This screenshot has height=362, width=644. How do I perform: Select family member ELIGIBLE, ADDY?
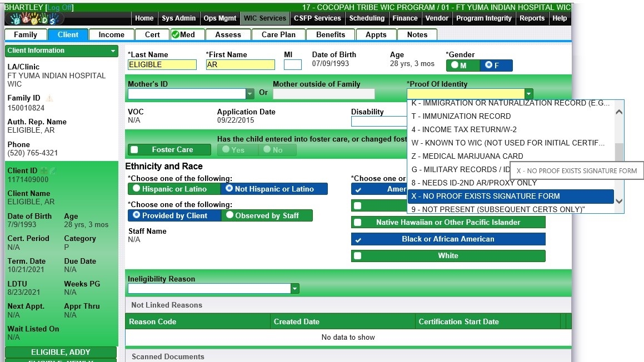[x=61, y=352]
